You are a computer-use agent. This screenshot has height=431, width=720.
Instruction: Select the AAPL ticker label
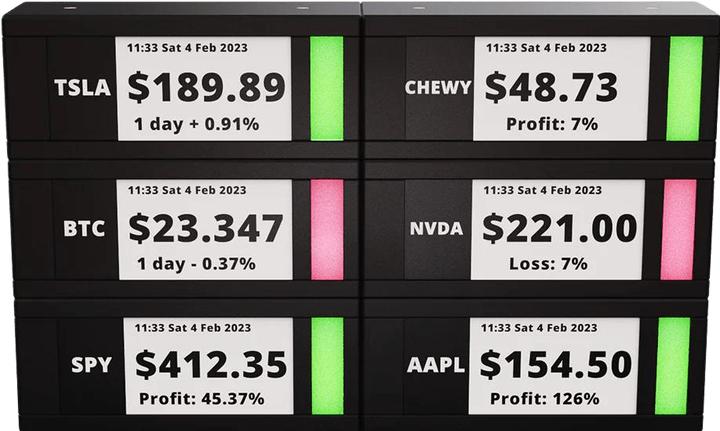pos(436,365)
